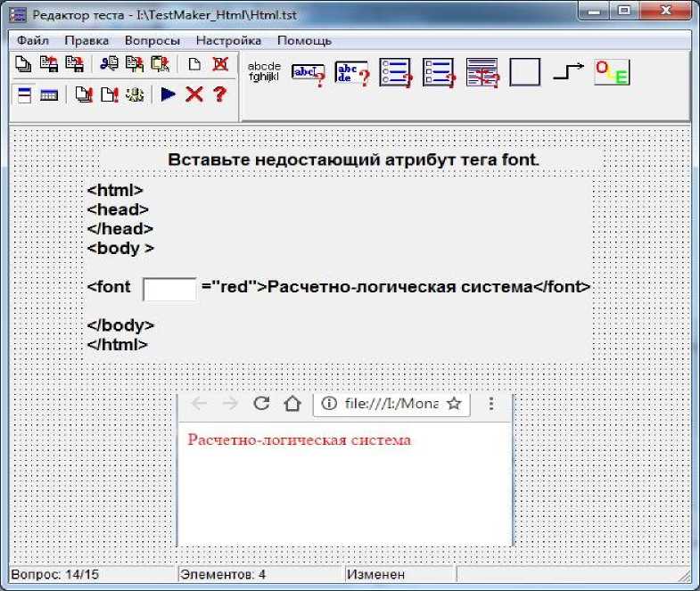
Task: Add a checkbox list question element
Action: pyautogui.click(x=439, y=73)
